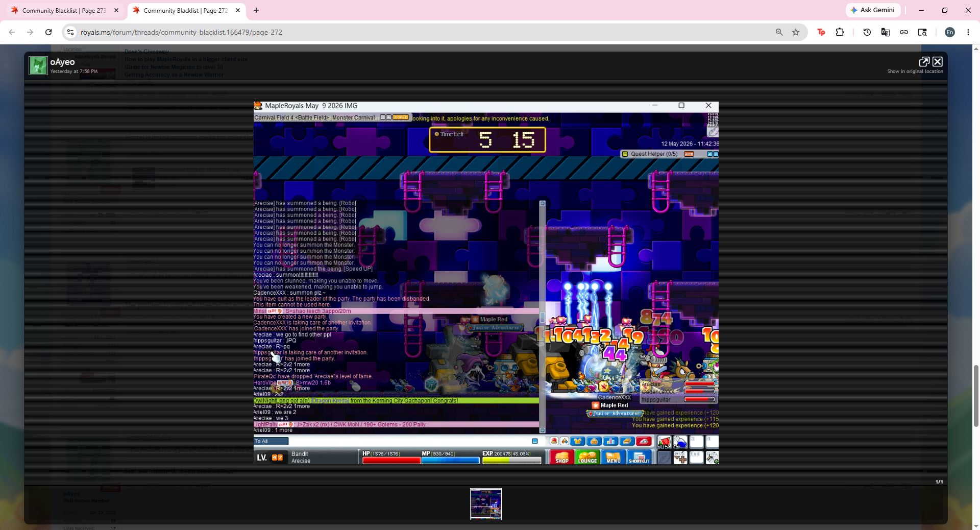Viewport: 980px width, 530px height.
Task: Click SHOP button in the game screenshot
Action: click(561, 457)
